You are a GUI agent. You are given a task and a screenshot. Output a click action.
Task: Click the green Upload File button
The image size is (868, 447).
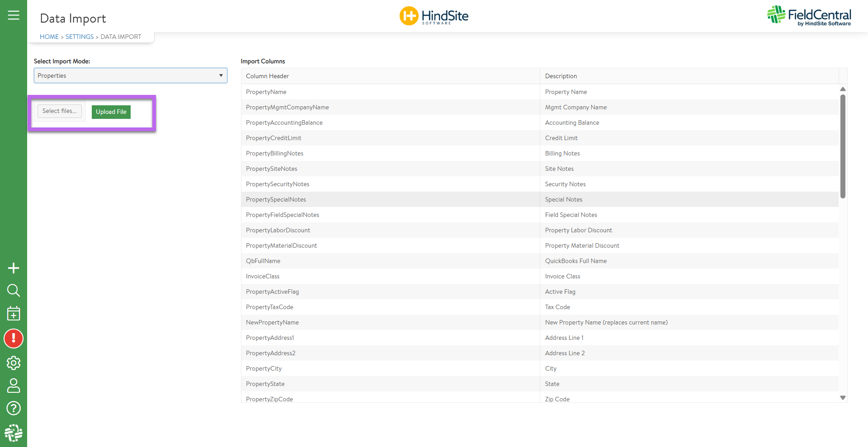(x=111, y=112)
